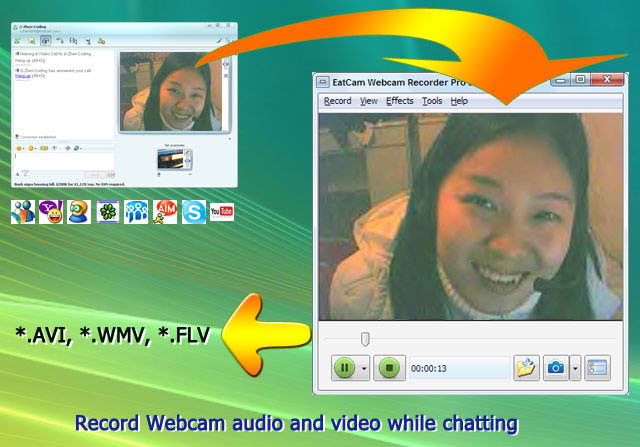This screenshot has height=447, width=640.
Task: Click the ICQ flower icon
Action: click(x=108, y=211)
